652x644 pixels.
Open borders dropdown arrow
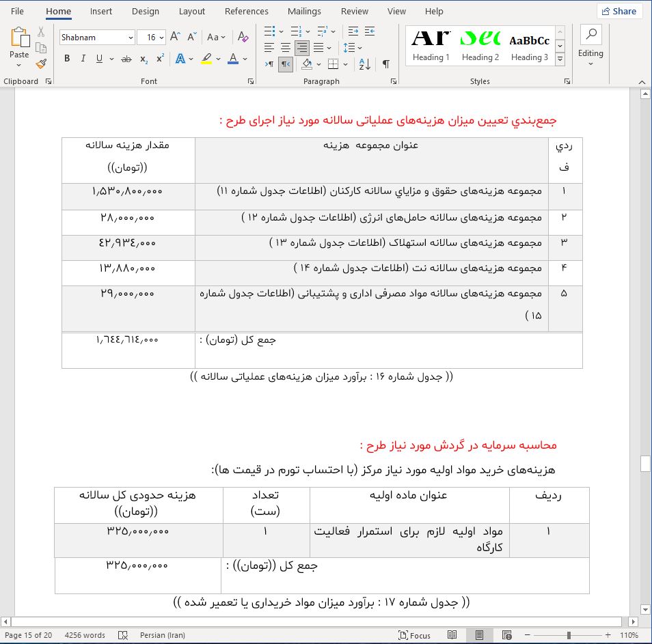pyautogui.click(x=346, y=64)
